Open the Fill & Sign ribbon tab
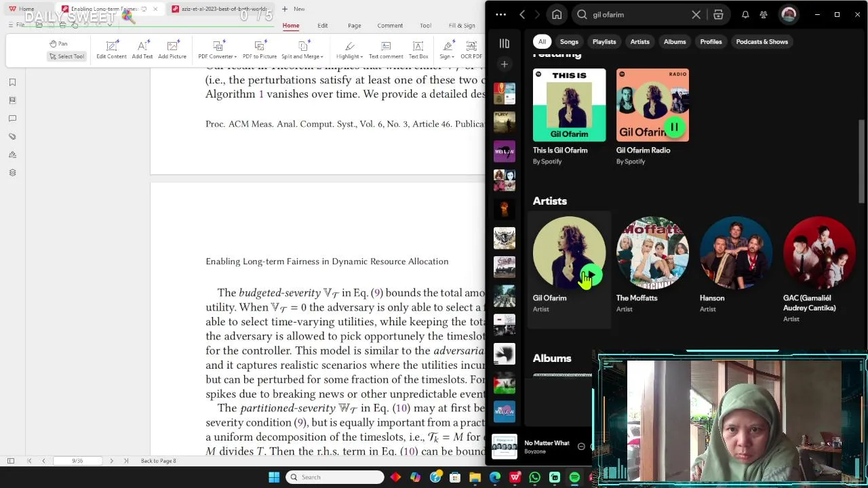The image size is (868, 488). point(462,26)
